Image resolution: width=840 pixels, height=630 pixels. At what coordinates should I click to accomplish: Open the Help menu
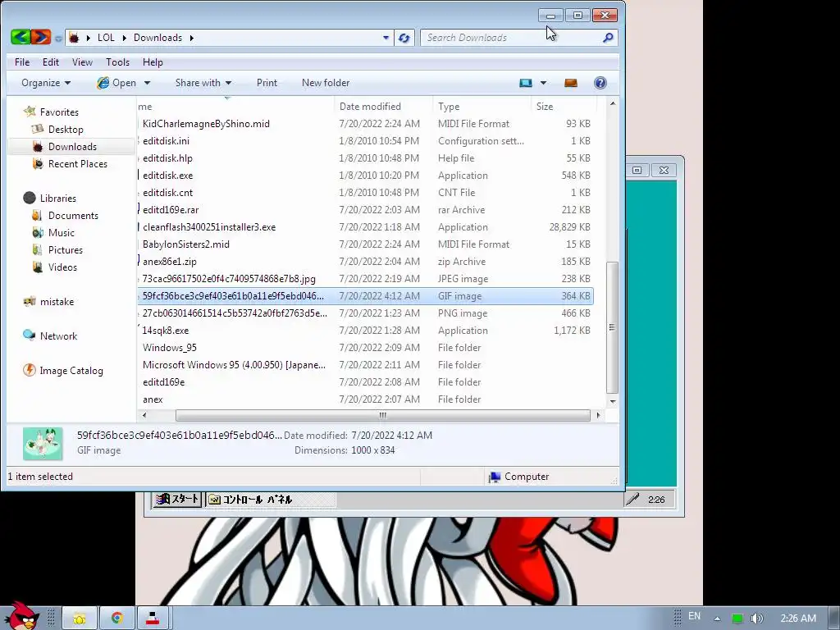(x=153, y=62)
